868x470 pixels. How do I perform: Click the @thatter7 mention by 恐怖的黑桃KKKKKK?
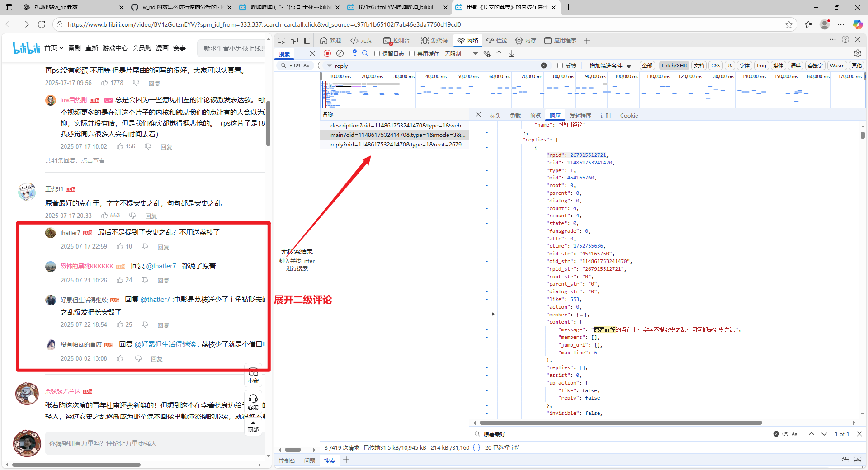tap(161, 266)
